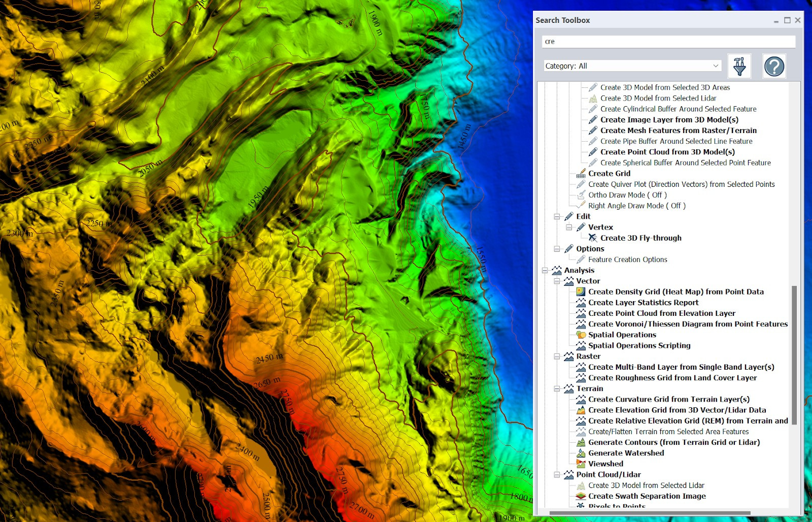Image resolution: width=812 pixels, height=522 pixels.
Task: Select Create/Flatten Terrain from Selected Area Features
Action: coord(668,432)
